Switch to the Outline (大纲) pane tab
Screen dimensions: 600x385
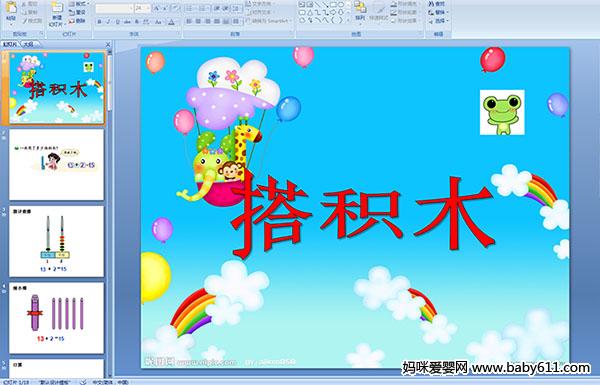pyautogui.click(x=29, y=44)
